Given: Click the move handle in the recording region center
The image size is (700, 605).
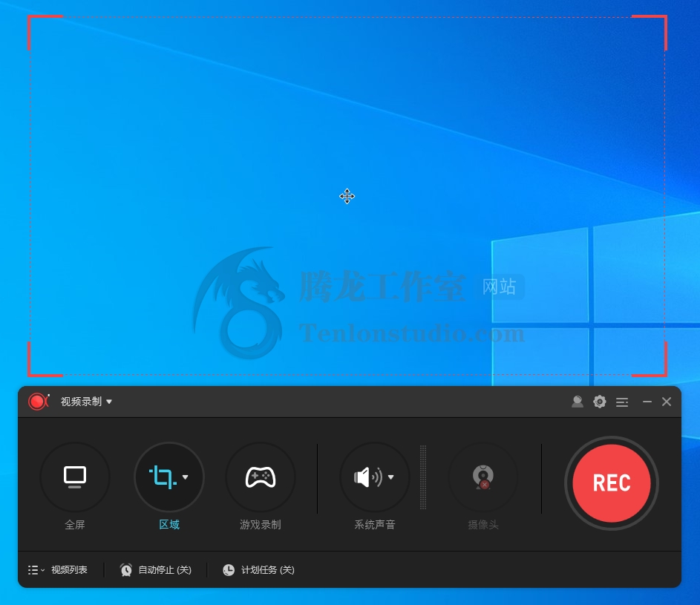Looking at the screenshot, I should coord(347,196).
